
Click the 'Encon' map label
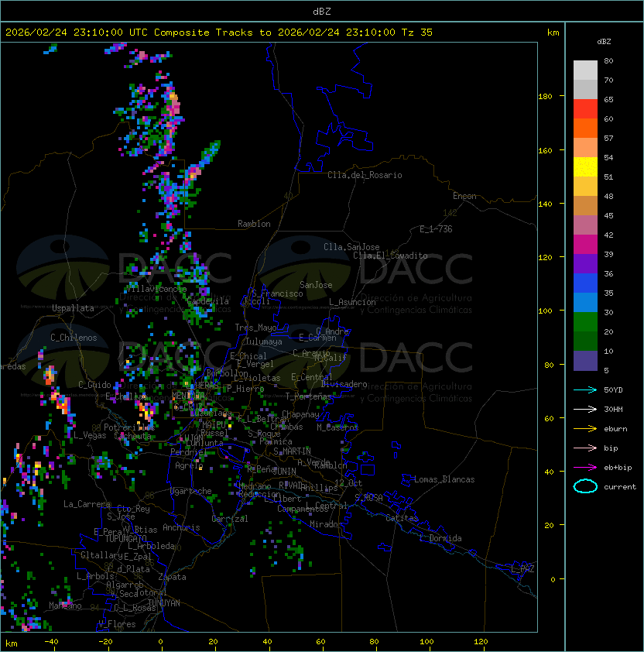click(464, 196)
